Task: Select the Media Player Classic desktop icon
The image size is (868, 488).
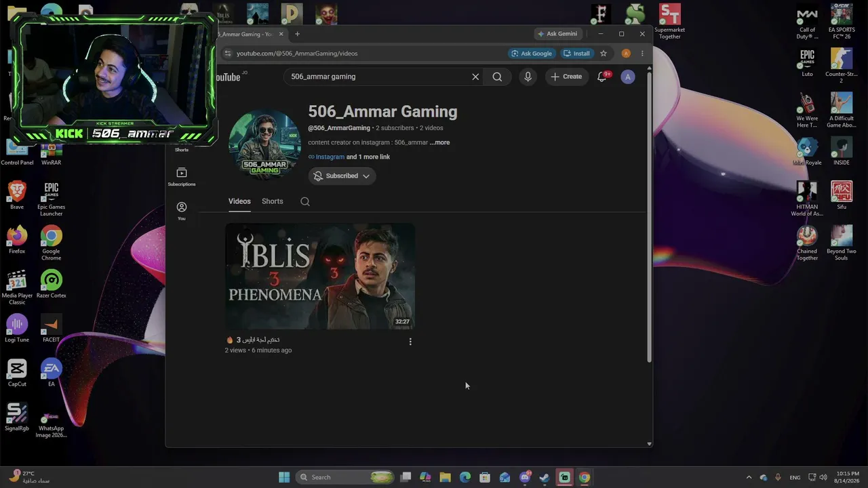Action: (17, 287)
